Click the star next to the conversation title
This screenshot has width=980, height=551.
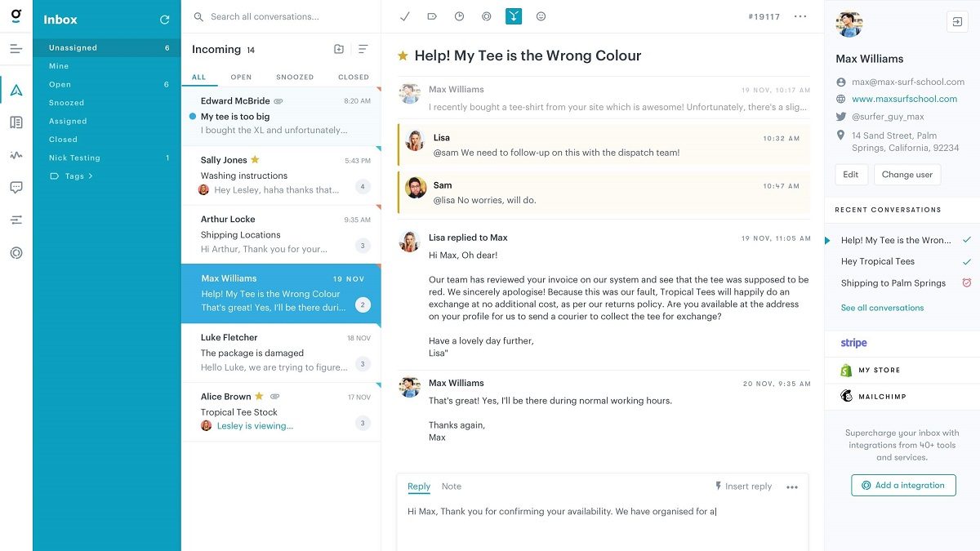[x=402, y=56]
